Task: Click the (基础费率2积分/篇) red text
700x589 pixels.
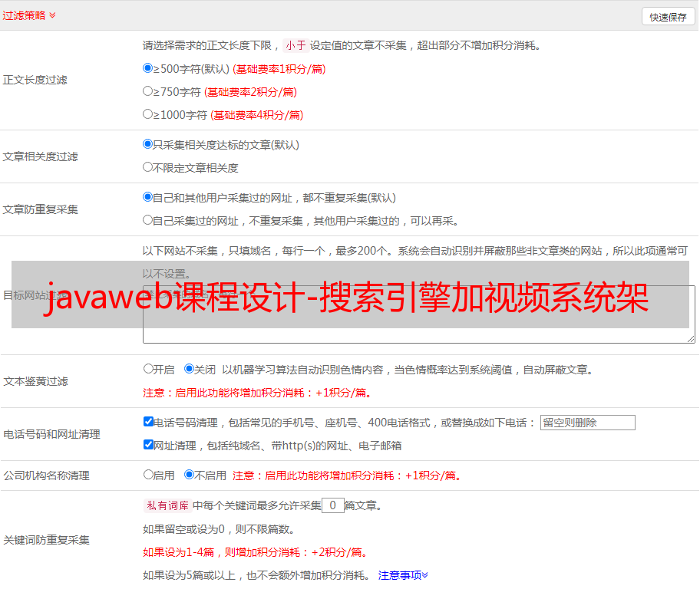Action: 250,92
